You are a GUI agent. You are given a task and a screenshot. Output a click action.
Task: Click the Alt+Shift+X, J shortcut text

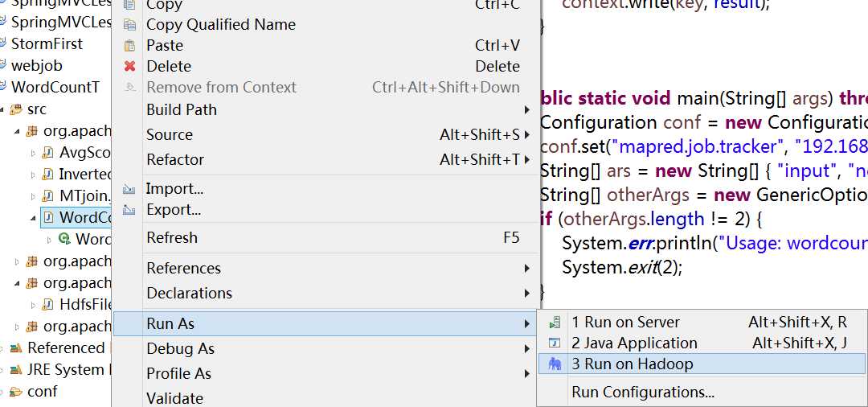click(800, 343)
